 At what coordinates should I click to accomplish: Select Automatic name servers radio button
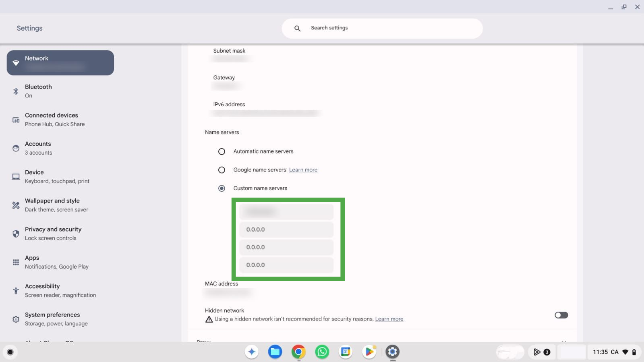222,151
